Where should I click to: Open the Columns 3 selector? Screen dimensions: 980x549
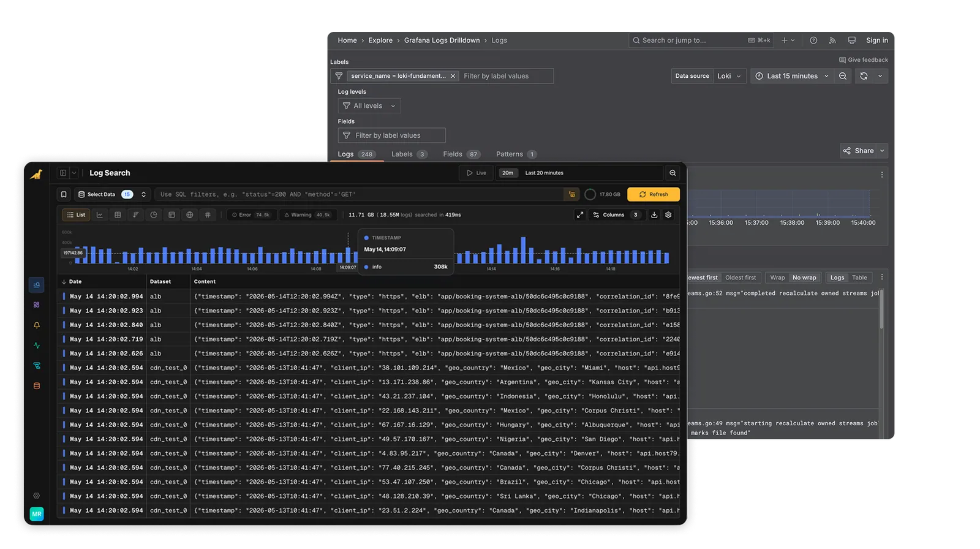(617, 215)
